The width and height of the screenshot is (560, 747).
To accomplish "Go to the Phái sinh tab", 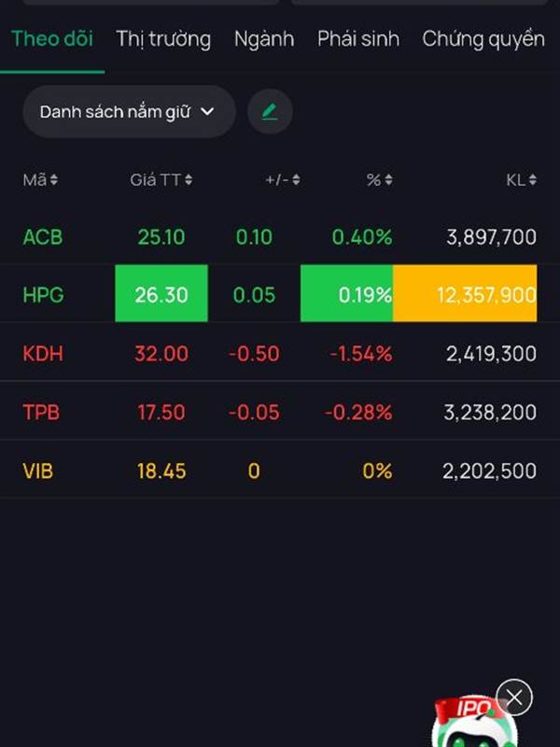I will point(358,38).
